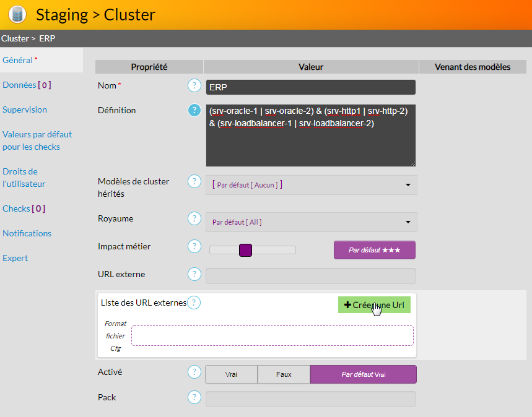Reset Impact métier to Par défaut

coord(374,250)
